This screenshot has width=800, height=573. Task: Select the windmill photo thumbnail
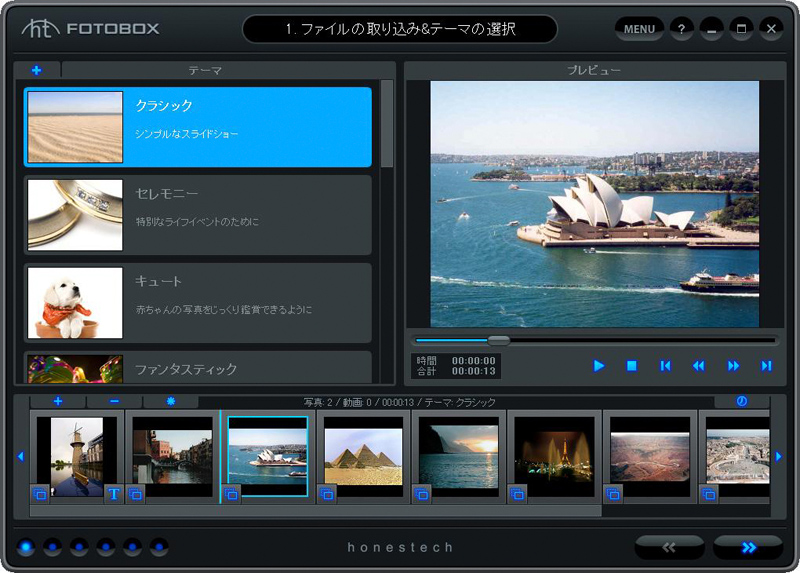77,457
